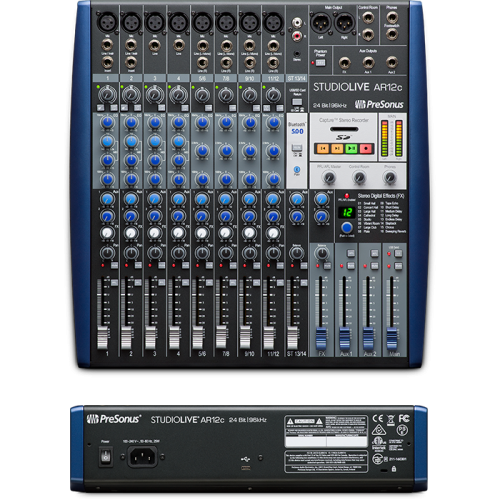Click channel 2 high EQ blue knob

click(x=131, y=122)
